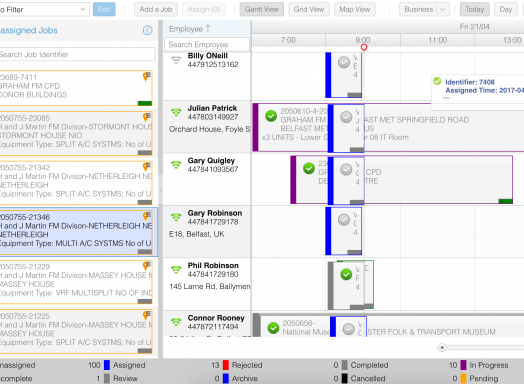Click grey checkmark on Gary Robinson's assigned job
Viewport: 524px width, 384px height.
[x=344, y=220]
